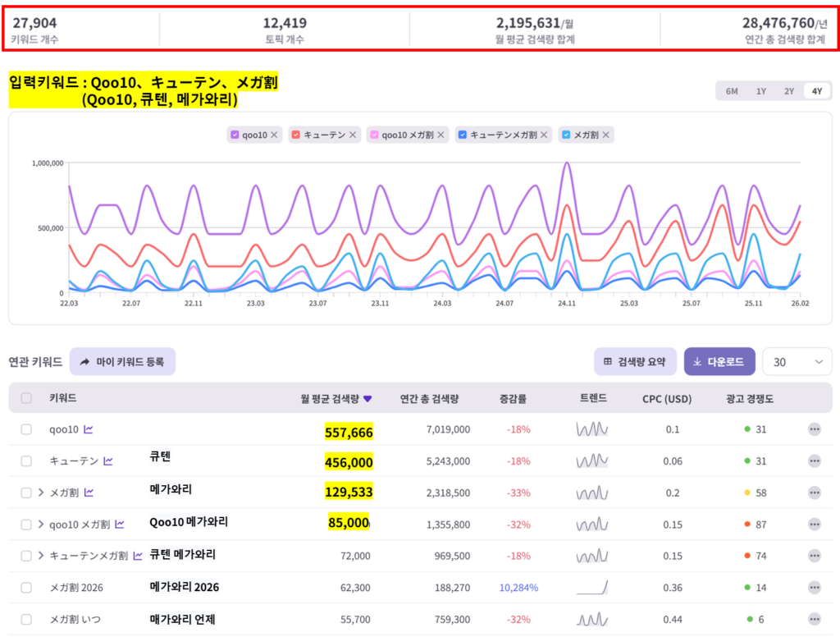Image resolution: width=840 pixels, height=637 pixels.
Task: Select the メガ割 2026 row checkbox
Action: 26,588
